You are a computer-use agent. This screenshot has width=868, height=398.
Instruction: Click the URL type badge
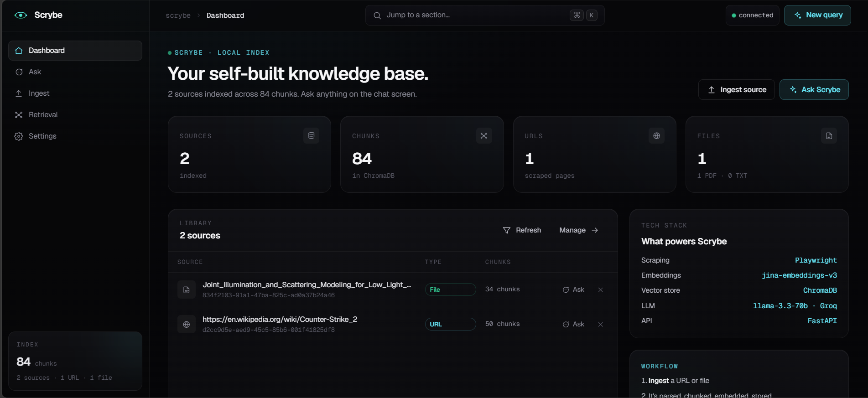[450, 324]
